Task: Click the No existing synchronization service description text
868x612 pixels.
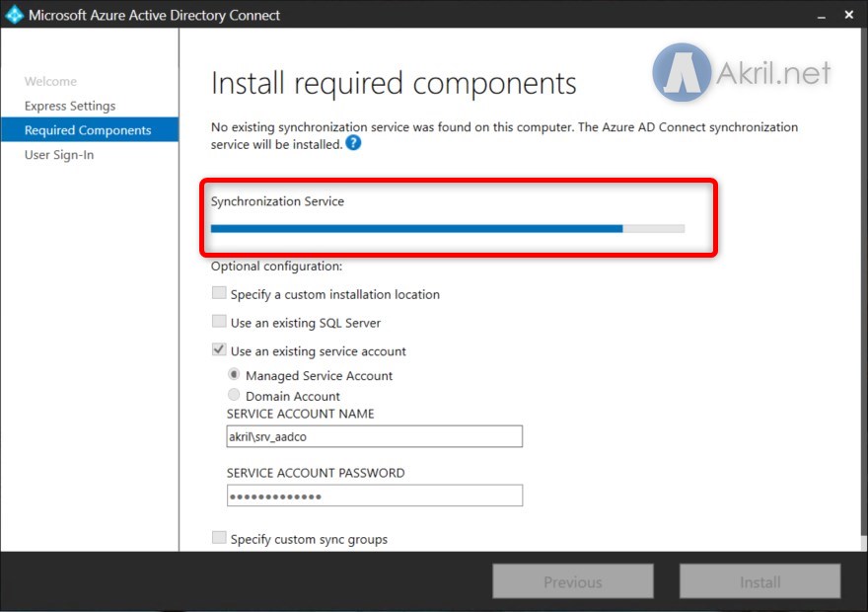Action: [x=504, y=135]
